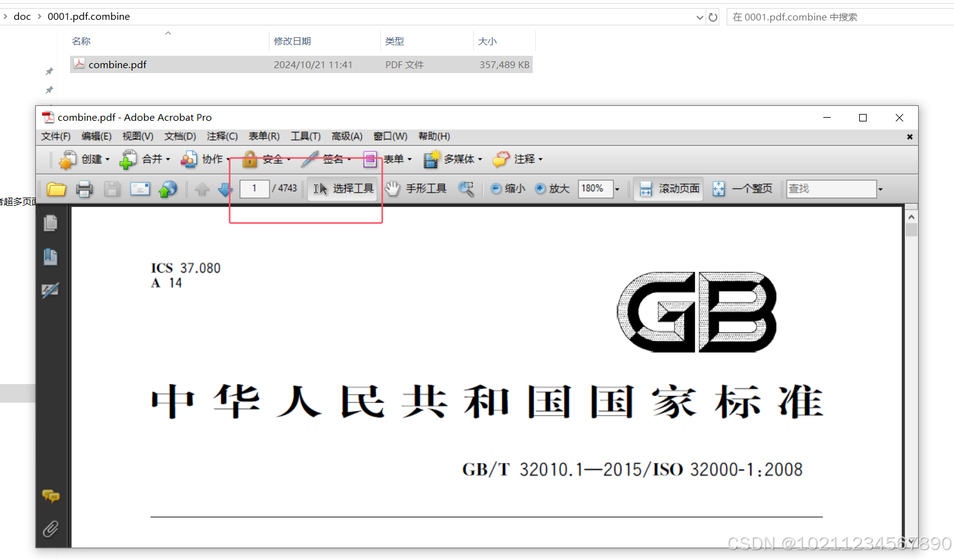Open the Secure padlock toolbar menu
This screenshot has height=560, width=954.
(266, 159)
